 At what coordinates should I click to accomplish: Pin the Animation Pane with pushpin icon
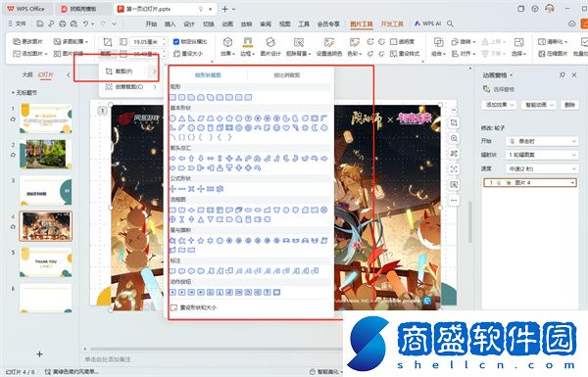point(562,75)
